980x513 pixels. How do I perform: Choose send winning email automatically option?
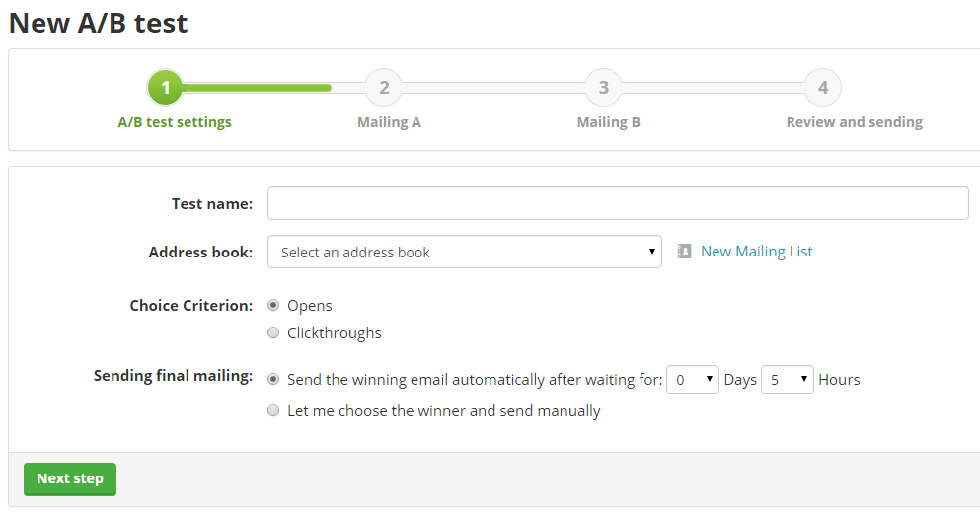coord(273,380)
